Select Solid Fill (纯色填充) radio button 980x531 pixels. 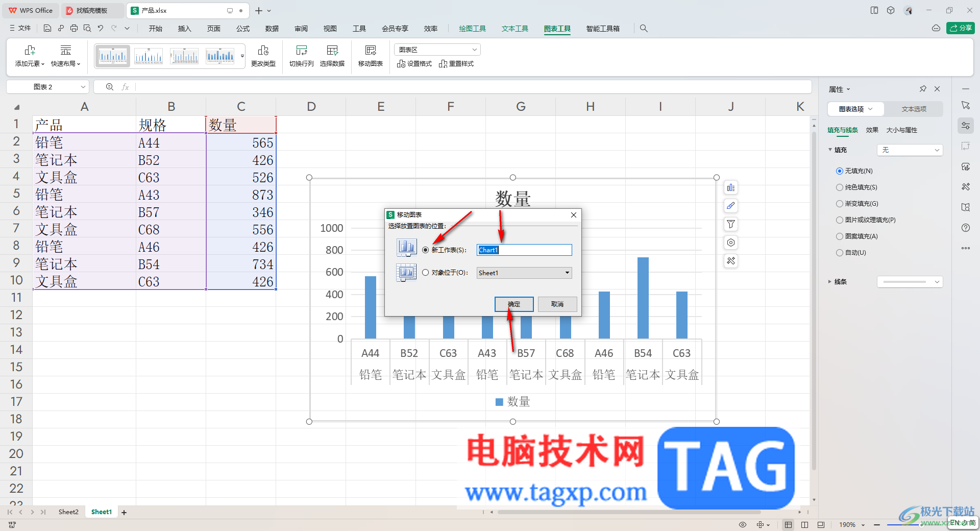pos(839,187)
